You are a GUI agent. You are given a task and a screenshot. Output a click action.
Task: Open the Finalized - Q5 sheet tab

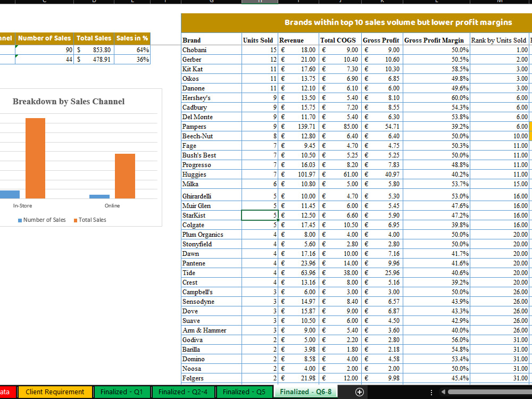click(244, 392)
